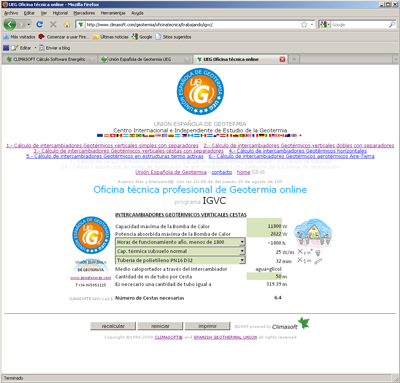Open the Marcadores menu
The image size is (400, 383).
click(x=84, y=13)
